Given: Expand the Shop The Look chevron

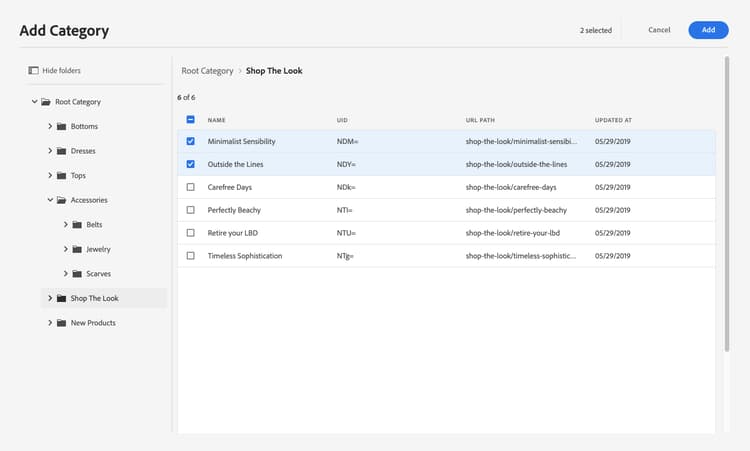Looking at the screenshot, I should click(50, 298).
